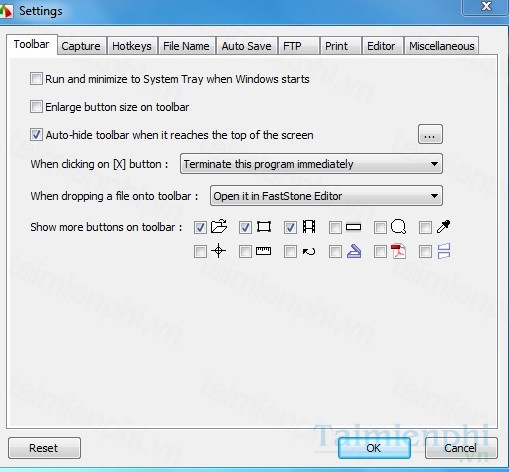The image size is (509, 472).
Task: Check Enlarge button size on toolbar
Action: [x=36, y=107]
